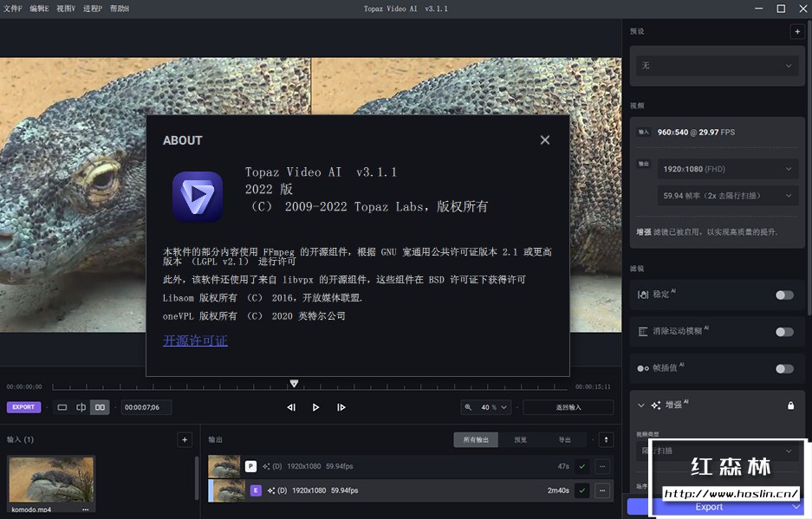Viewport: 812px width, 519px height.
Task: Click the 00:00:15;11 end timecode
Action: (x=593, y=387)
